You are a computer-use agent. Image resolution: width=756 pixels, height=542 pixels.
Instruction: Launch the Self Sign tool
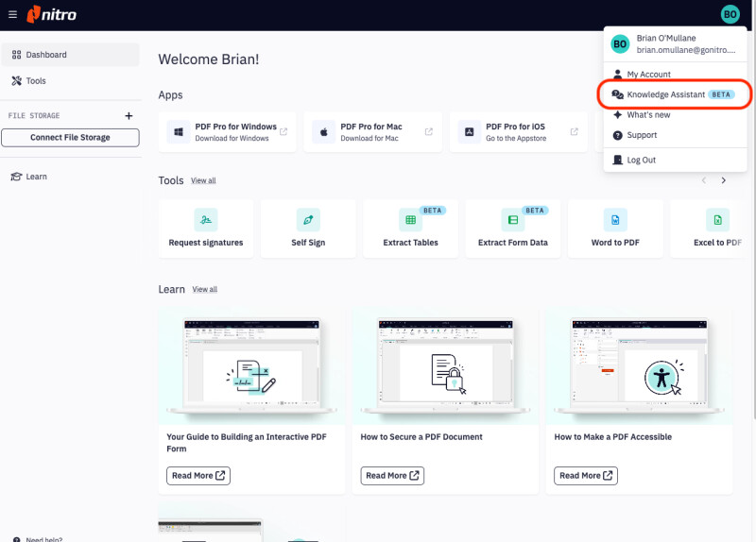pyautogui.click(x=308, y=229)
